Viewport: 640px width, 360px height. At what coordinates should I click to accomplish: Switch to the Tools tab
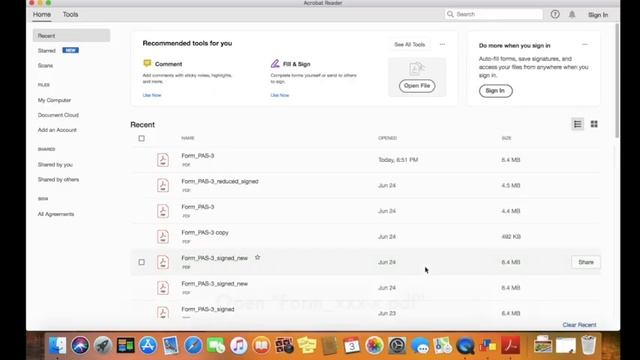[70, 14]
